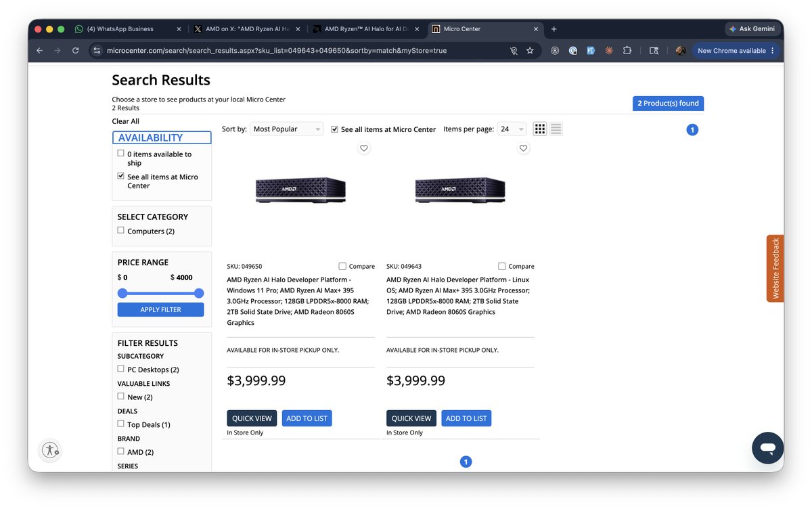Close the Micro Center tab
This screenshot has height=509, width=812.
coord(536,29)
